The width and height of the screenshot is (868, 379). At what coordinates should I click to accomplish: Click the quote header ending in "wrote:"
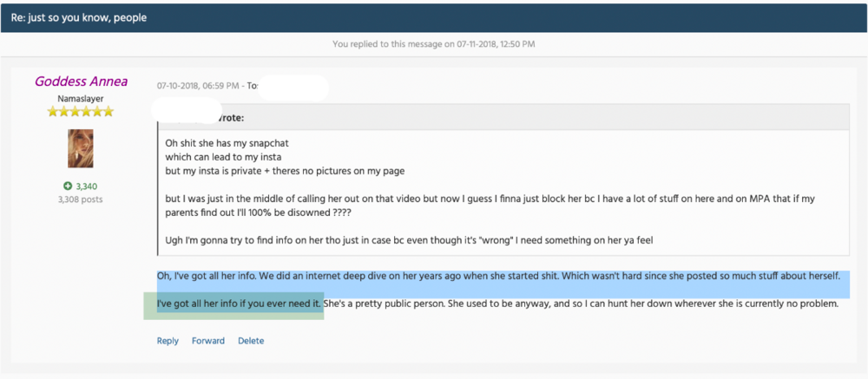tap(503, 118)
